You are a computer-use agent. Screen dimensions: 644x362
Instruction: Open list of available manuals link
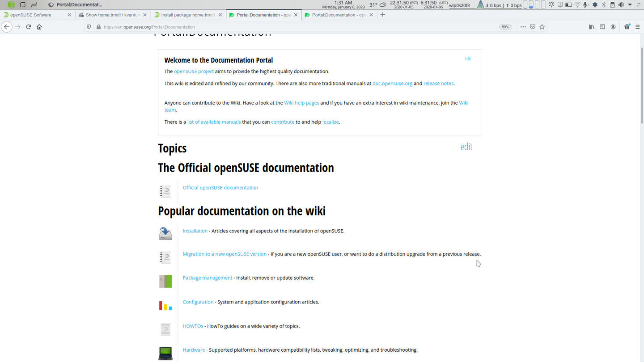[x=214, y=122]
